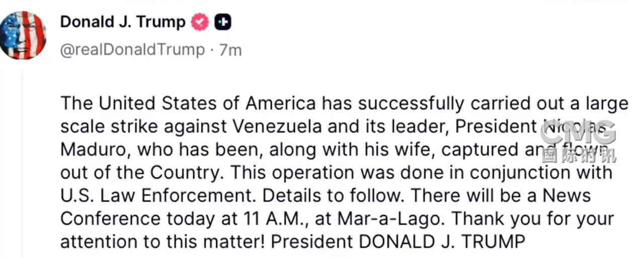The image size is (644, 258).
Task: Open the Donald J. Trump display name
Action: tap(123, 22)
